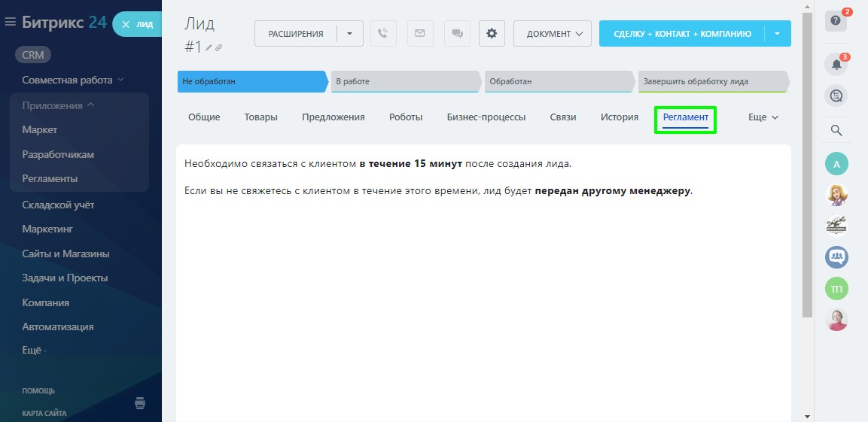Open the Бизнес-процессы tab

pyautogui.click(x=486, y=117)
